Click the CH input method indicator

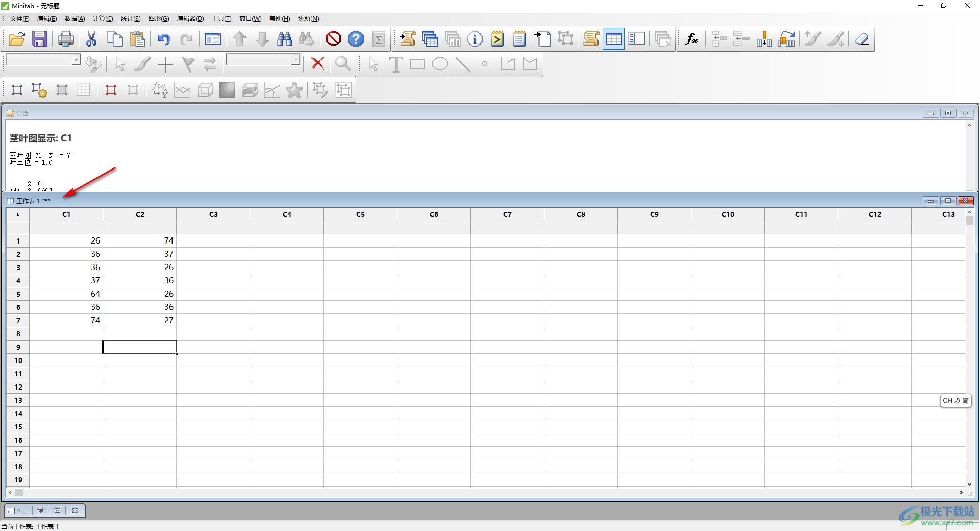pos(955,401)
